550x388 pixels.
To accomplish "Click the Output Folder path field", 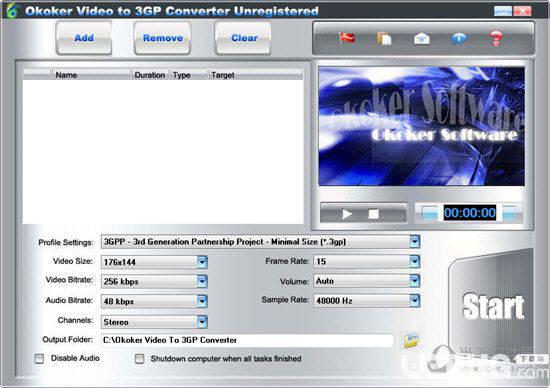I will pyautogui.click(x=247, y=340).
